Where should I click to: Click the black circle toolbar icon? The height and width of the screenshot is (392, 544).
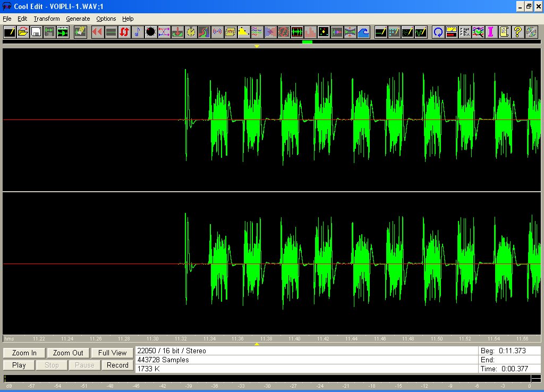click(x=150, y=32)
